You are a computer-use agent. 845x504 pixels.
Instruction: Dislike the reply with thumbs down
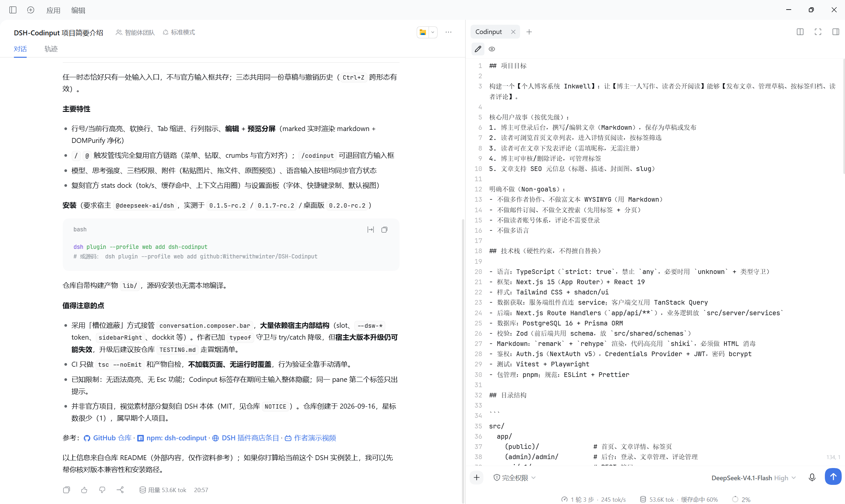tap(102, 490)
